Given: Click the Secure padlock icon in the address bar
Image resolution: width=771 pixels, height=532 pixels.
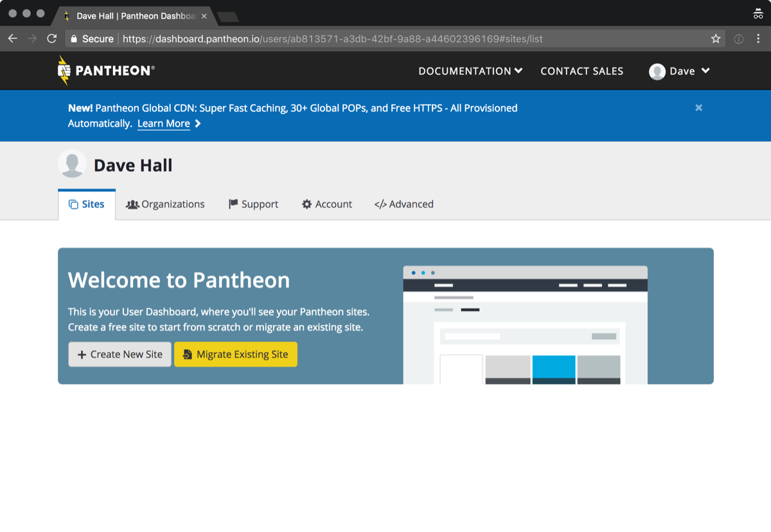Looking at the screenshot, I should 74,39.
